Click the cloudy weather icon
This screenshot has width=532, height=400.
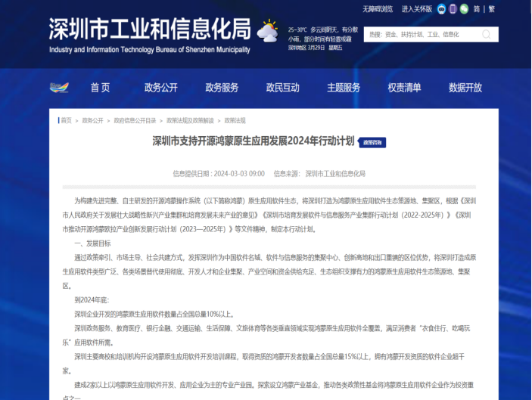pos(268,31)
